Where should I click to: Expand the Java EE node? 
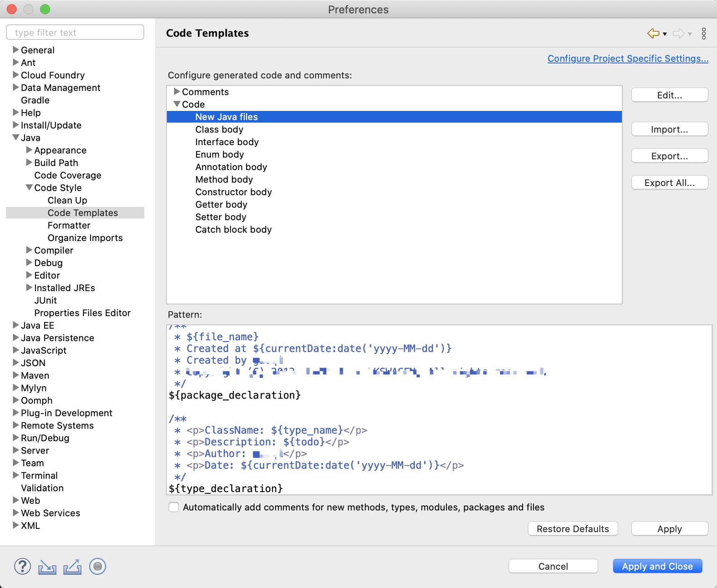click(x=16, y=325)
